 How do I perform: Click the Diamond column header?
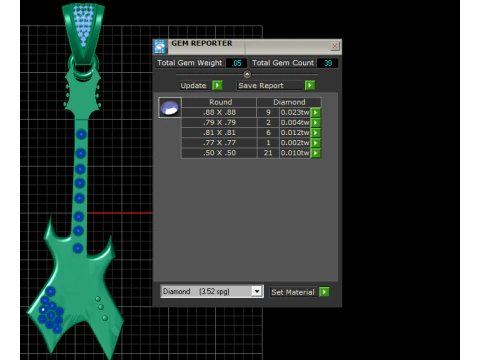pos(289,102)
